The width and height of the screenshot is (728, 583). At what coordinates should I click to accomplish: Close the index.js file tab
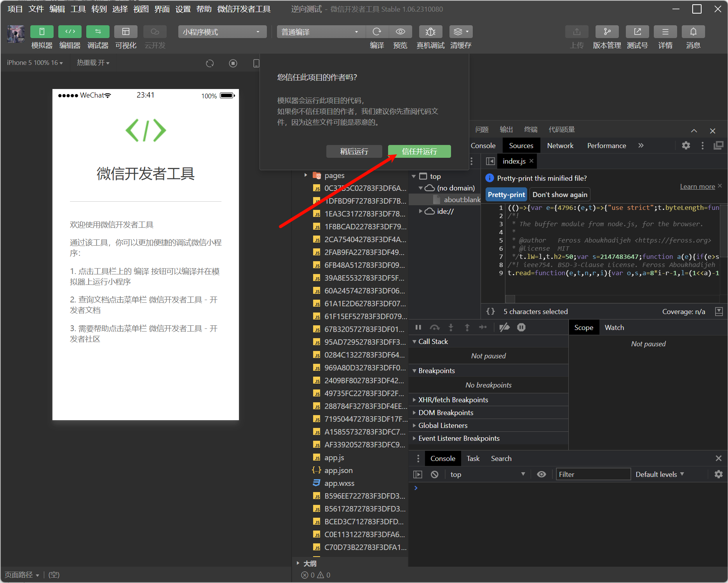531,161
